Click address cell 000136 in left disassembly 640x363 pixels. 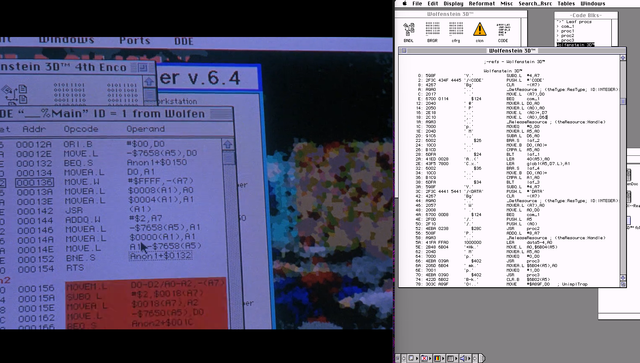(x=34, y=182)
